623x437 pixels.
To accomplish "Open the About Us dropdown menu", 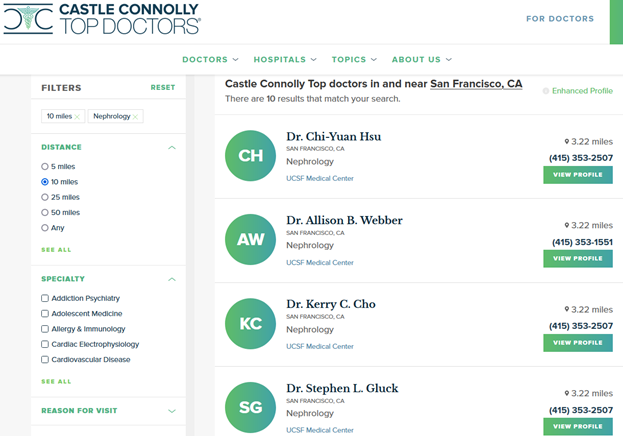I will (422, 60).
